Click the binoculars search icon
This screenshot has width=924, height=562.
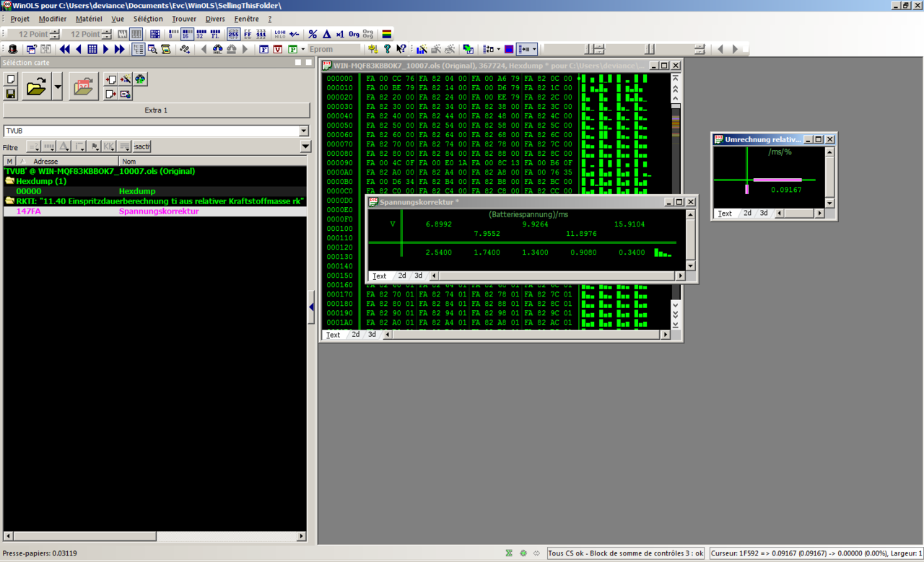[x=217, y=49]
